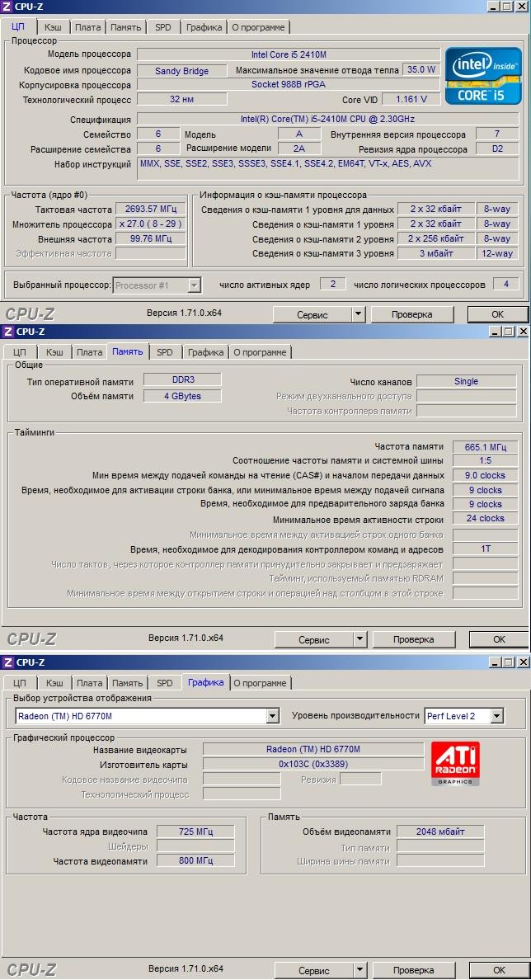531x980 pixels.
Task: Click the x 27.0 ( 8 - 29 ) multiplier value
Action: [151, 224]
